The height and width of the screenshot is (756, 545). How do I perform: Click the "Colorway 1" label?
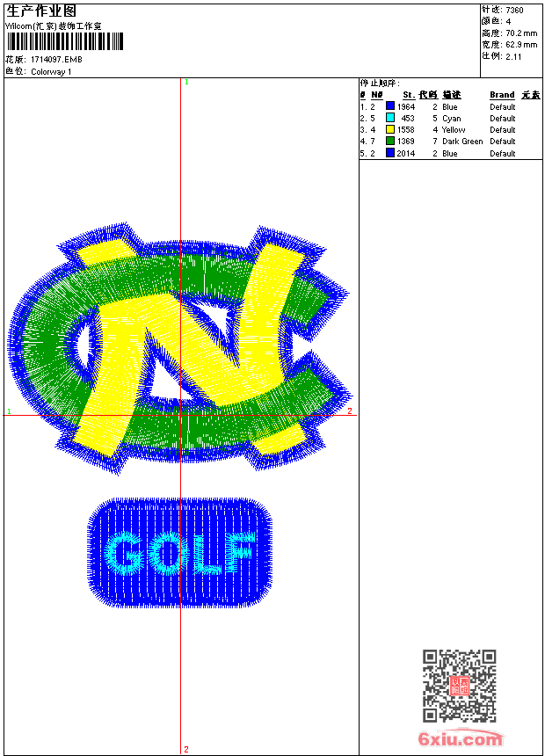51,72
